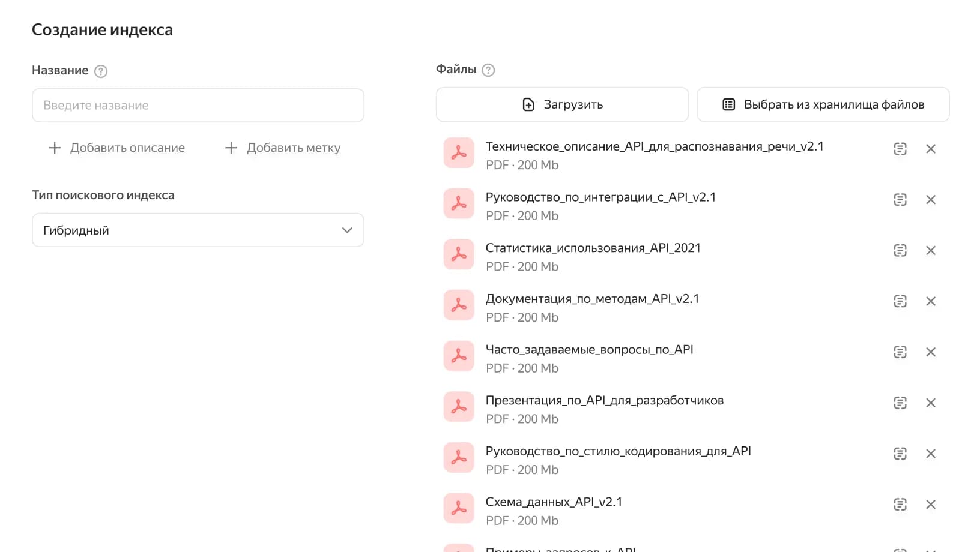This screenshot has height=552, width=980.
Task: Expand the Гибридный index type dropdown
Action: [198, 230]
